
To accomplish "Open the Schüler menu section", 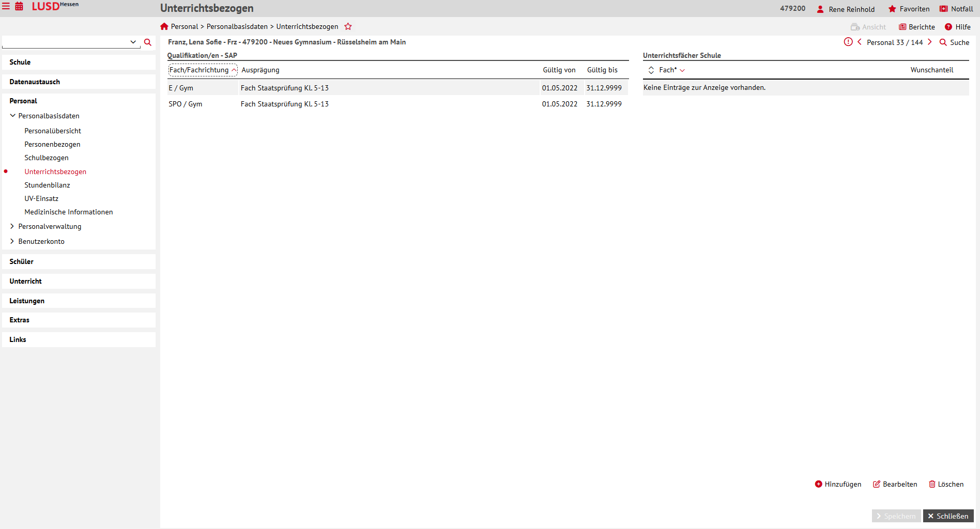I will pos(22,261).
